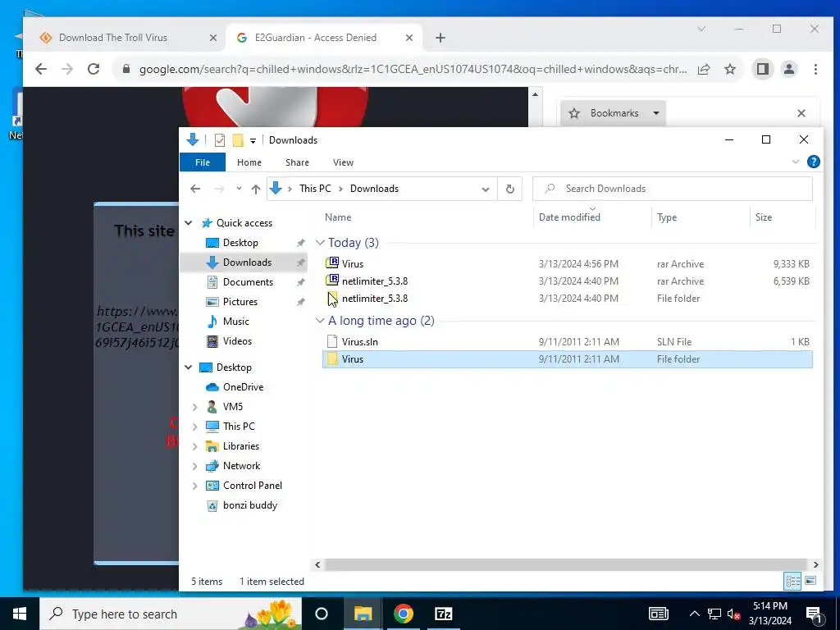Open address bar history dropdown
Image resolution: width=840 pixels, height=630 pixels.
point(486,189)
